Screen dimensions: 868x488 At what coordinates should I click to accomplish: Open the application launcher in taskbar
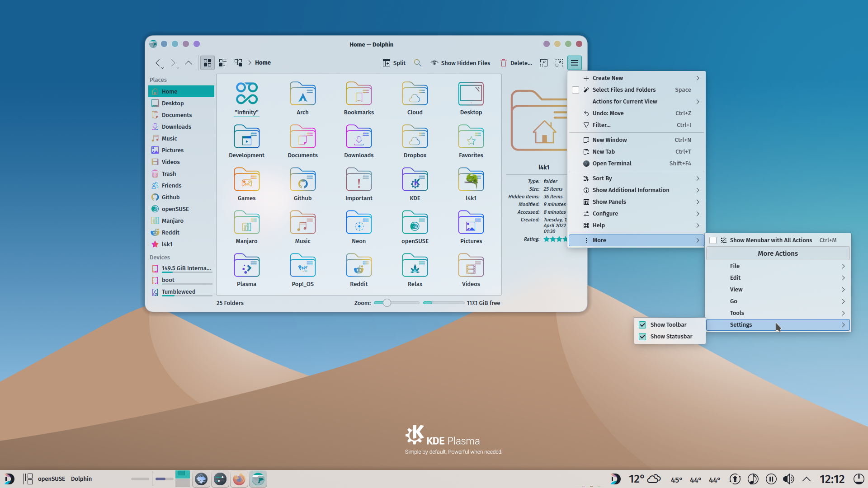9,479
